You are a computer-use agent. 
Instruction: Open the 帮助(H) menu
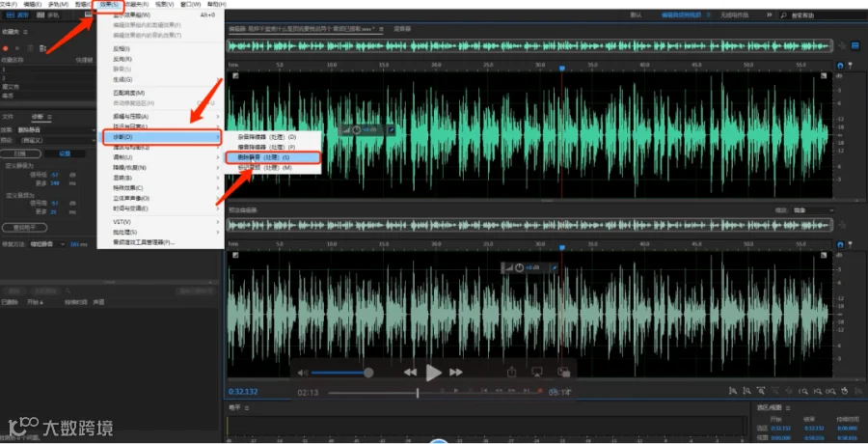[216, 4]
